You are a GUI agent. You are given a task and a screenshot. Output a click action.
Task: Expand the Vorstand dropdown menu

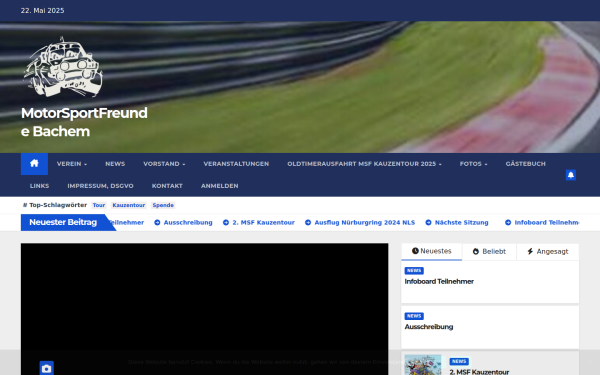164,164
